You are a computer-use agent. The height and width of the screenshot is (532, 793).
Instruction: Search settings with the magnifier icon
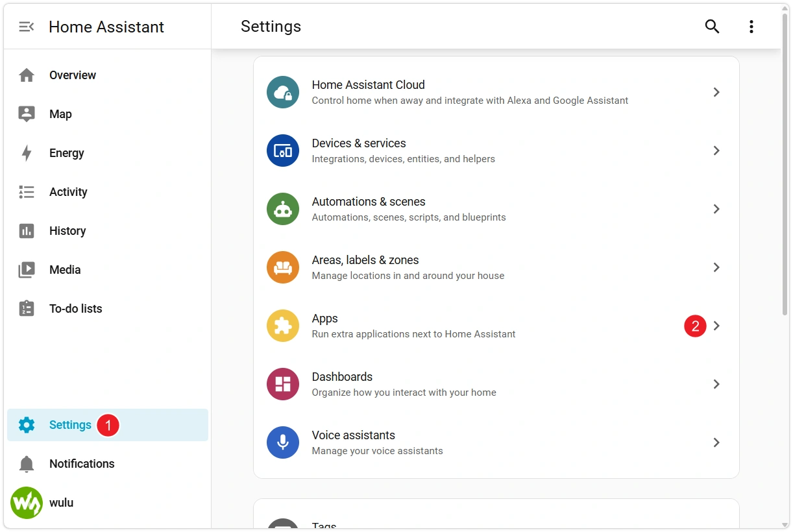click(713, 27)
